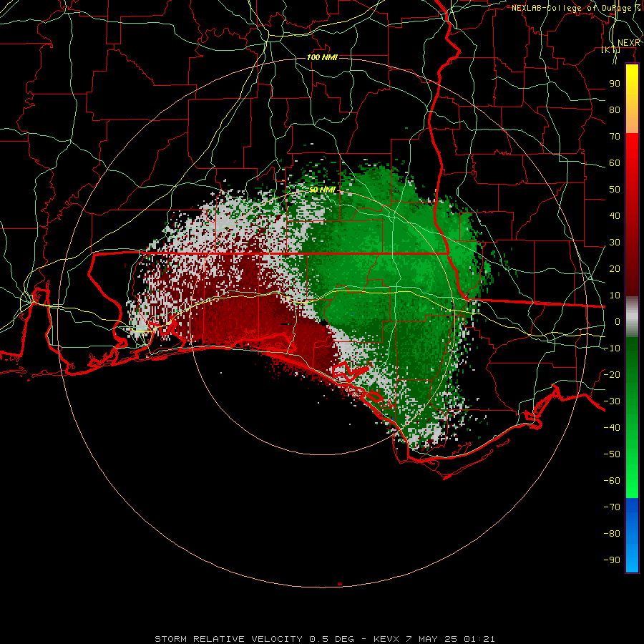Click the KEVX radar site identifier
This screenshot has height=644, width=644.
point(386,639)
